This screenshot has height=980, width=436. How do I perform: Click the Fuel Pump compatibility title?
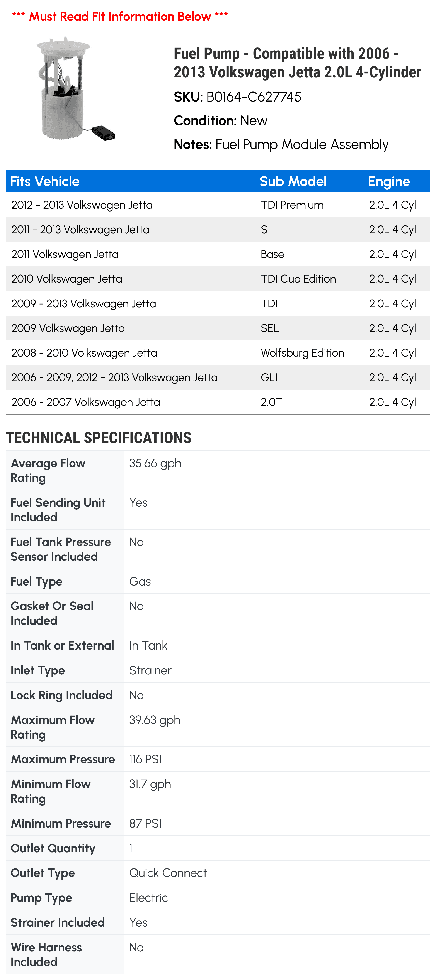pos(297,63)
